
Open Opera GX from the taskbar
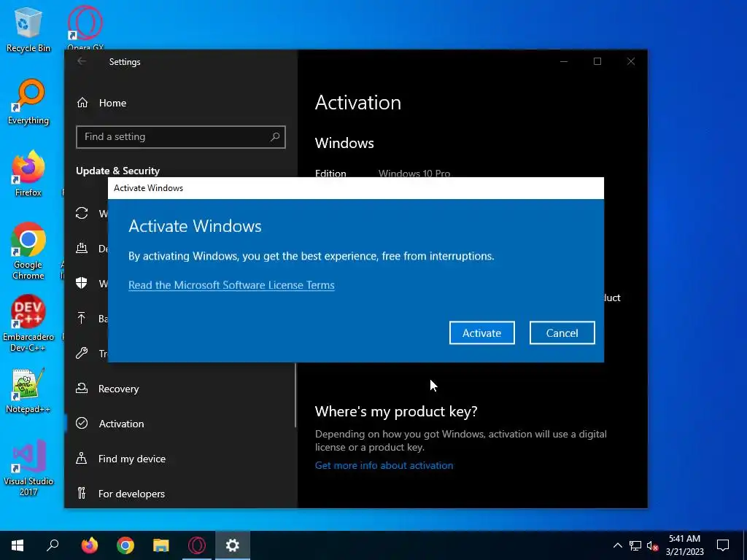[x=197, y=545]
